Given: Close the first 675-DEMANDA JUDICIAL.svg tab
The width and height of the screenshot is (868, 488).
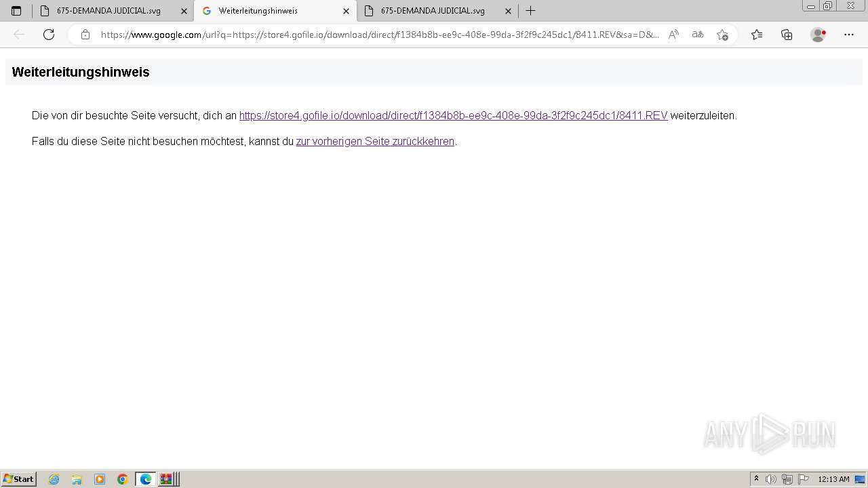Looking at the screenshot, I should [x=184, y=11].
